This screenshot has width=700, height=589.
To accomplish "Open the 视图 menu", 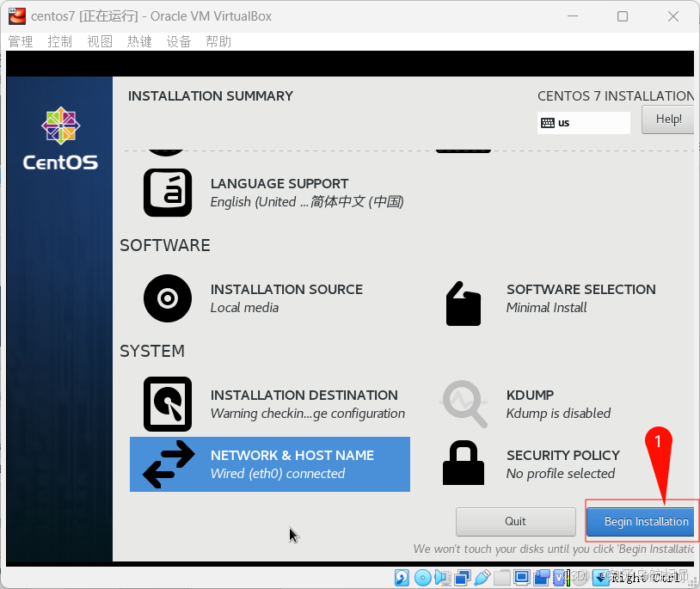I will pos(100,41).
